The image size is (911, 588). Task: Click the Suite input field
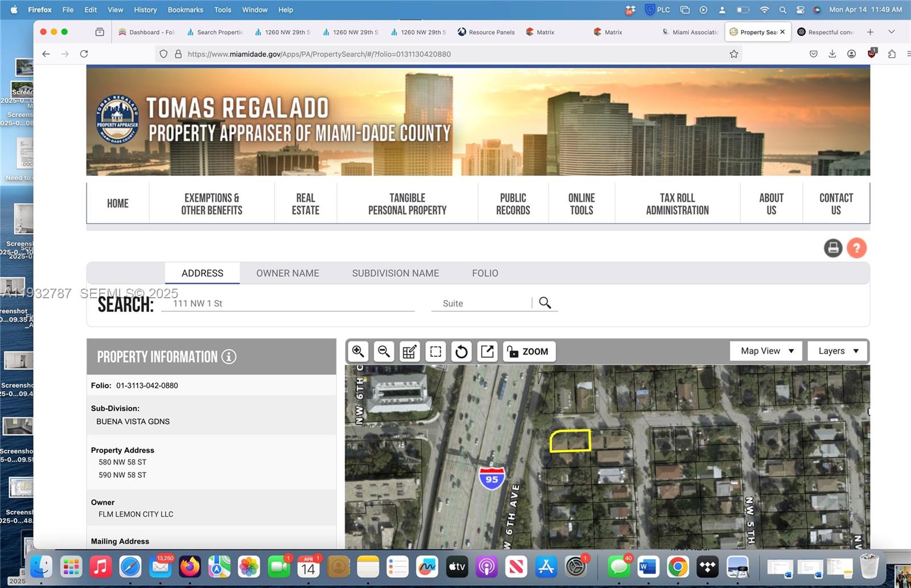(481, 303)
